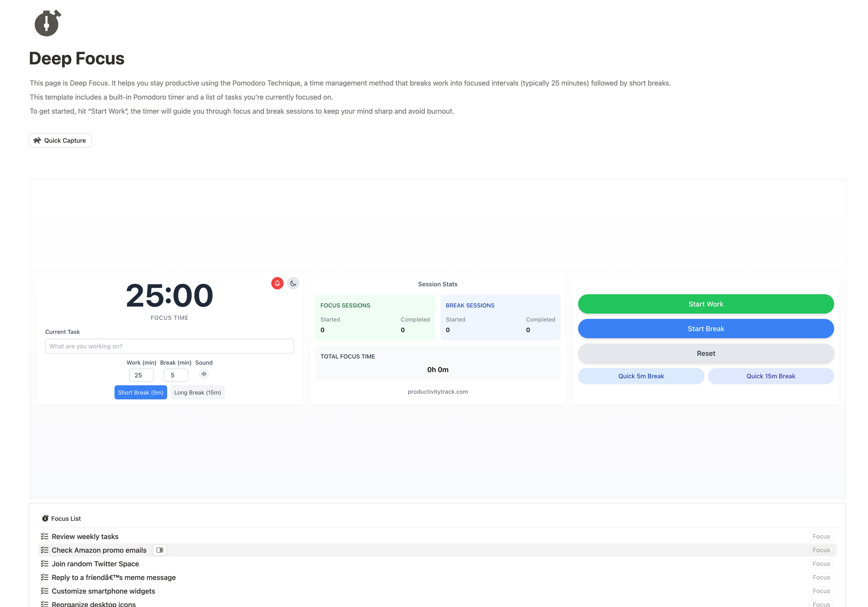Select Long Break (15m) option
The image size is (868, 607).
[197, 392]
